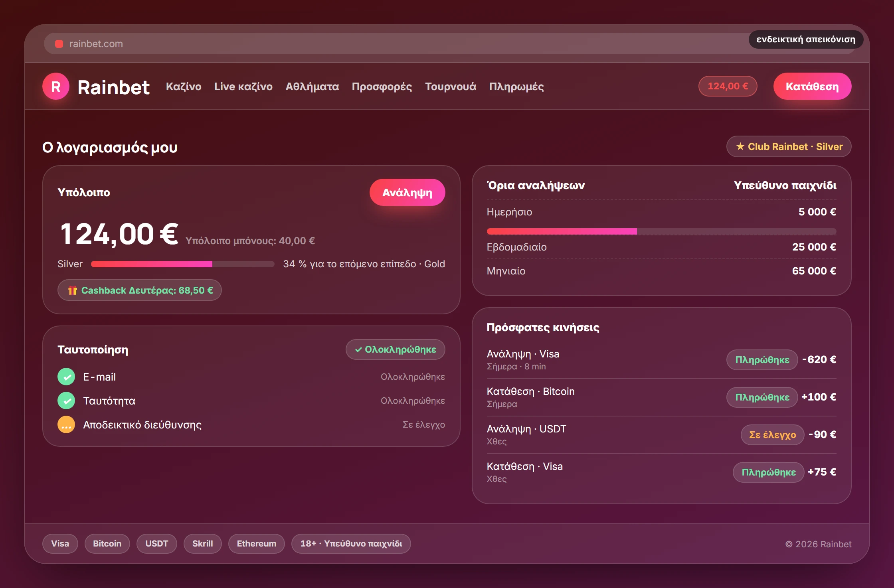Click the Ethereum chip in the footer
Image resolution: width=894 pixels, height=588 pixels.
click(x=256, y=543)
